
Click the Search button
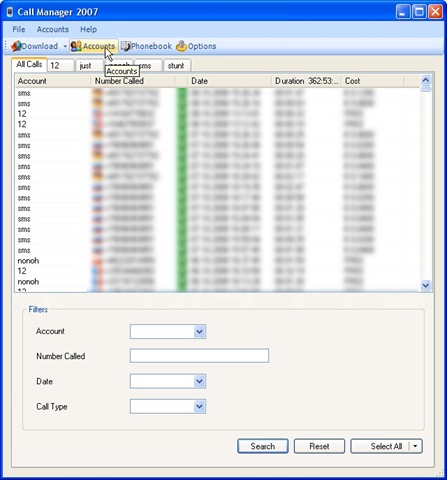pyautogui.click(x=263, y=446)
